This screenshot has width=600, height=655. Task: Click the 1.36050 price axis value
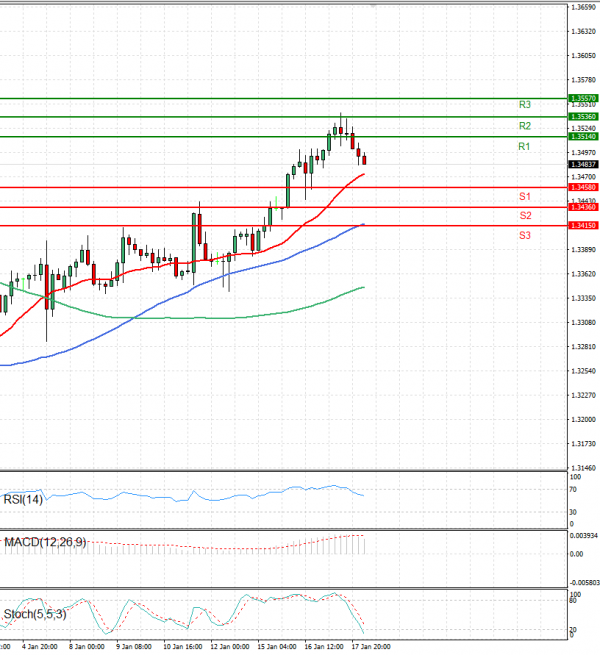pos(584,56)
